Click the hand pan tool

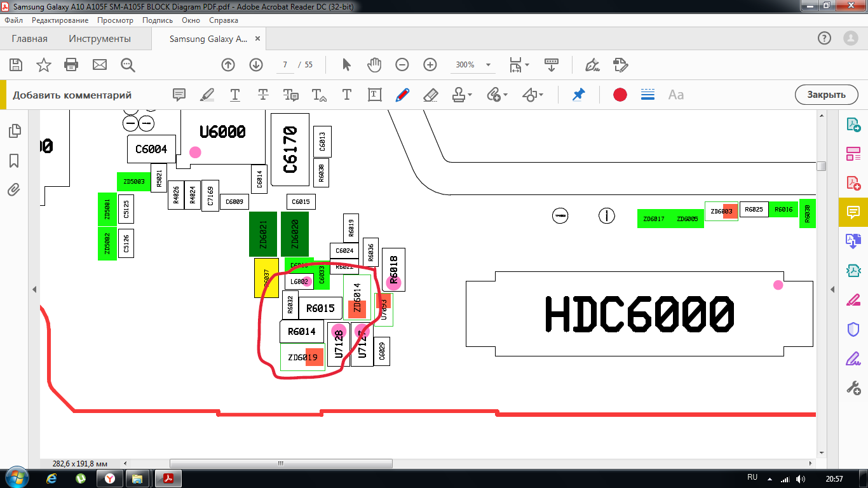point(374,64)
